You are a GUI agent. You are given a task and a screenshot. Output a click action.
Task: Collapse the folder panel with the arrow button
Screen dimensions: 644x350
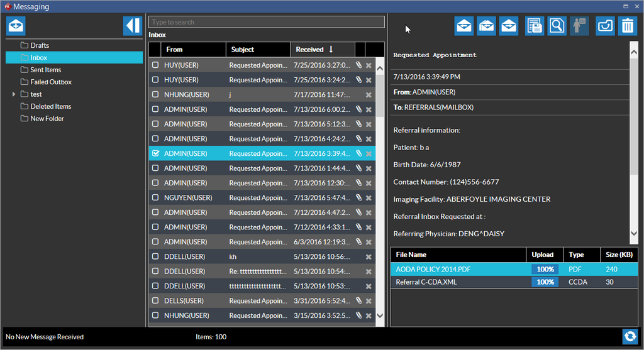pyautogui.click(x=132, y=26)
